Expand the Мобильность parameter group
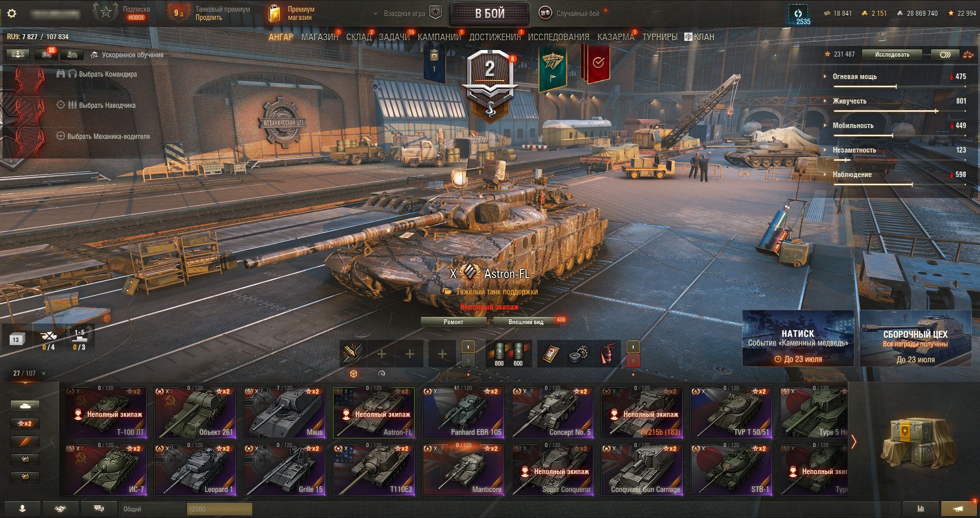This screenshot has height=518, width=980. [x=853, y=126]
